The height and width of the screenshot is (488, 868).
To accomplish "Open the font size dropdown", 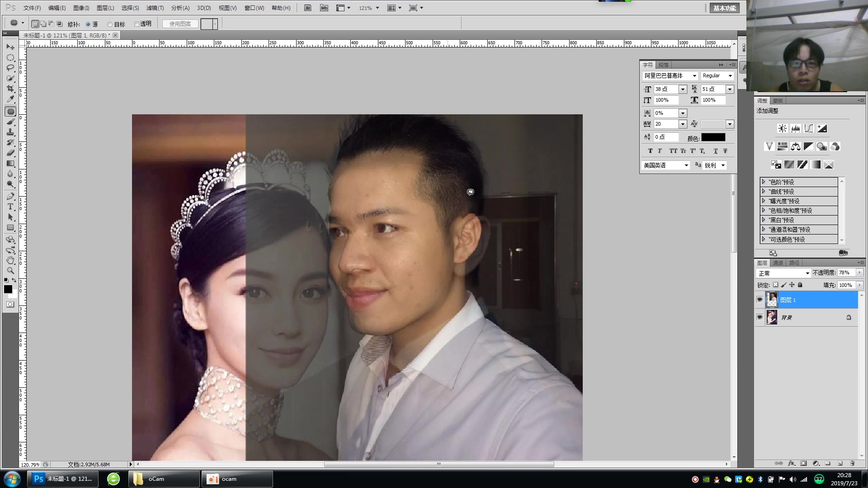I will coord(683,89).
